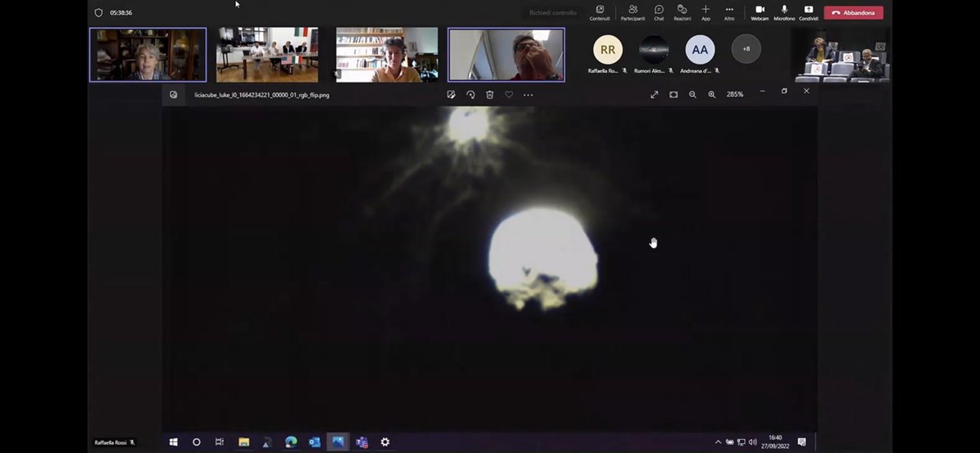Open Microsoft Teams from the taskbar
Image resolution: width=980 pixels, height=453 pixels.
click(361, 442)
